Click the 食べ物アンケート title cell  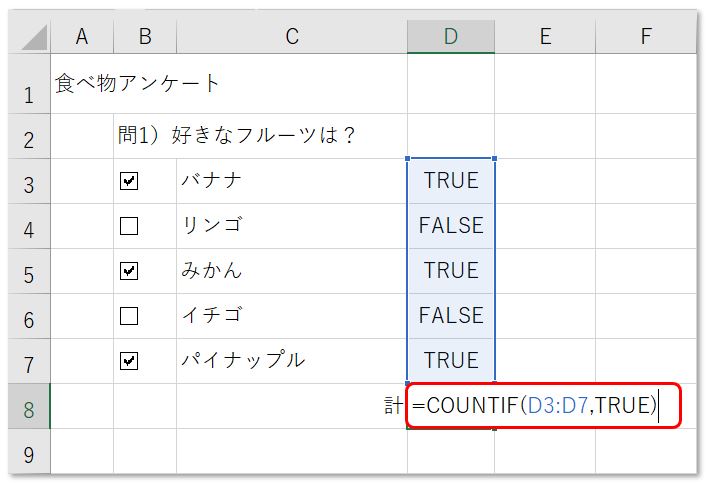(82, 84)
